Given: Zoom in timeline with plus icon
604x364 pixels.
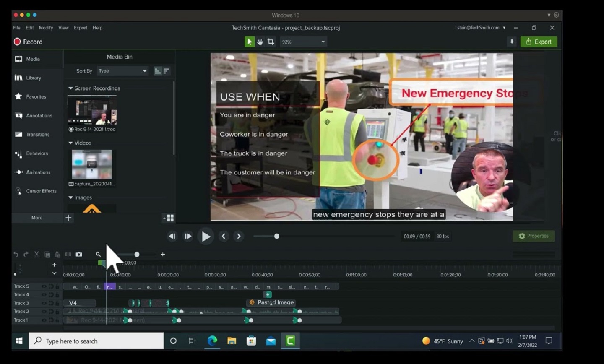Looking at the screenshot, I should (x=163, y=254).
